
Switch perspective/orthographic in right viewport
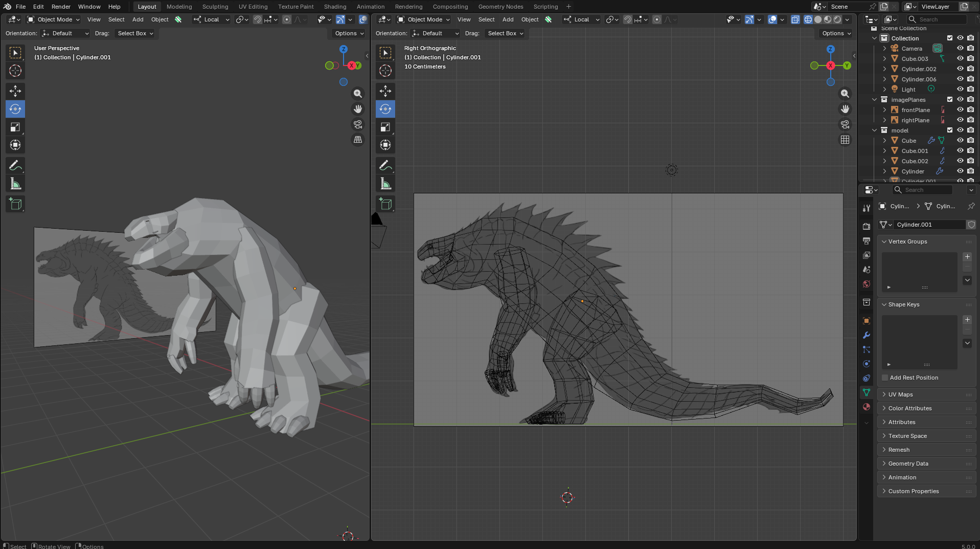tap(845, 140)
